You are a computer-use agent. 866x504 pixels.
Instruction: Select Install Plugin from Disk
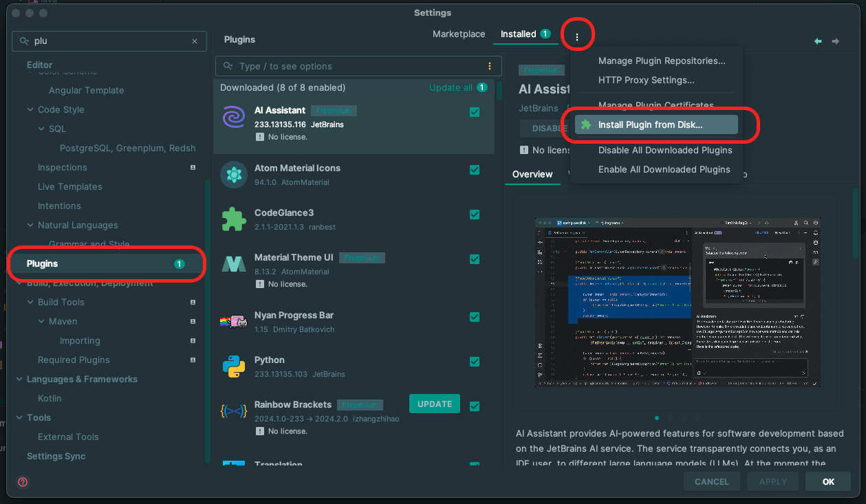[656, 124]
